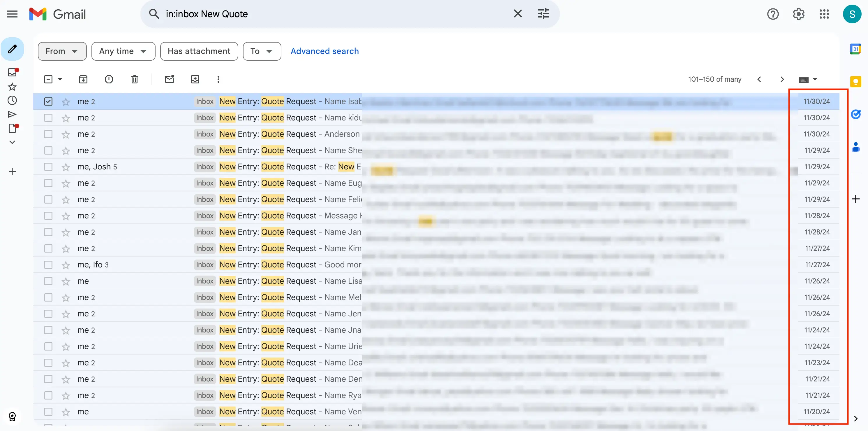Screen dimensions: 868x431
Task: Open Tasks from the right side panel
Action: pos(855,114)
